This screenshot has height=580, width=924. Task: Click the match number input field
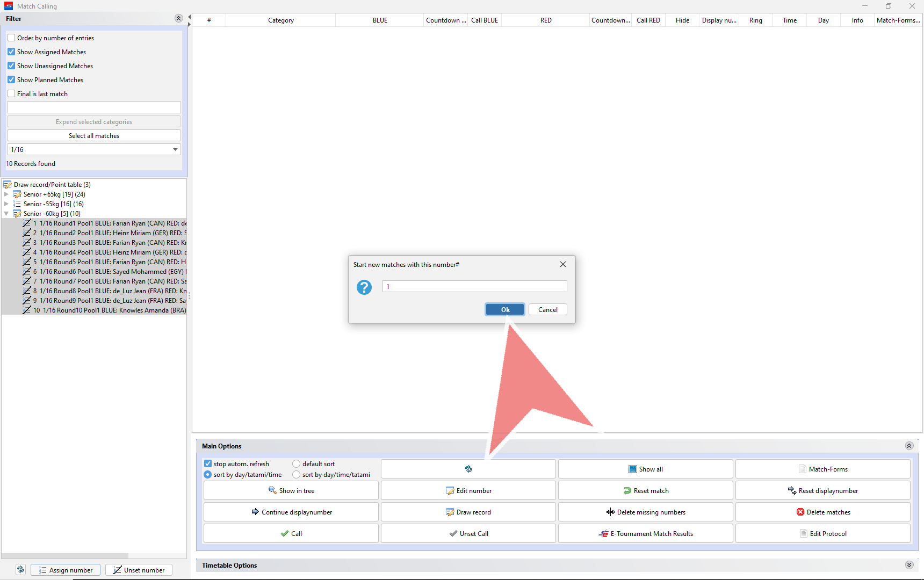point(474,287)
